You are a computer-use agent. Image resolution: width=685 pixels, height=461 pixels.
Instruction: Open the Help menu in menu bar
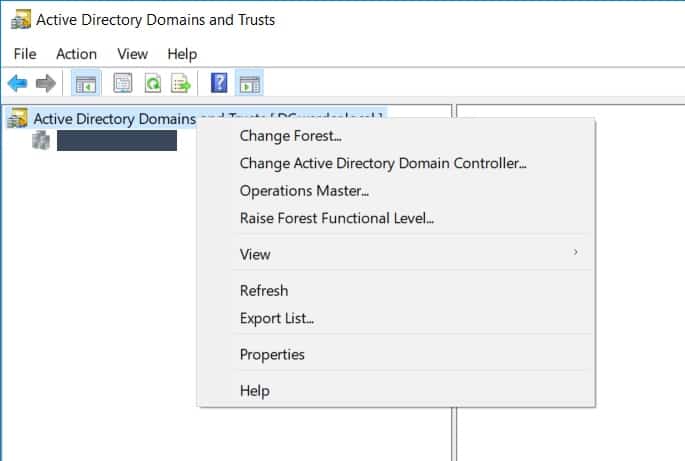click(182, 54)
